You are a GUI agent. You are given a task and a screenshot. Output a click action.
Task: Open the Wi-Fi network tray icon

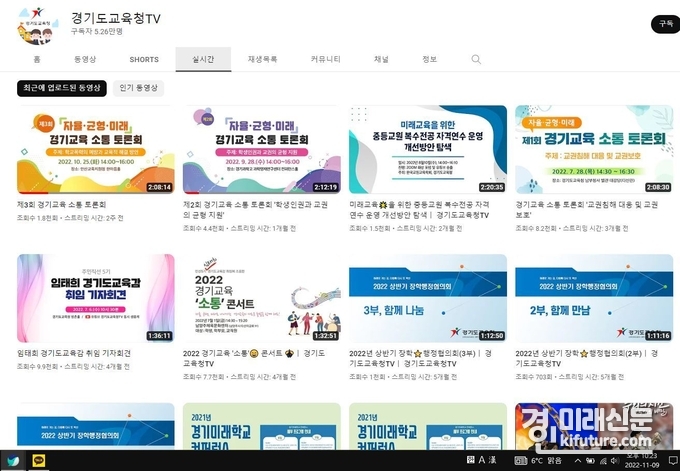click(603, 461)
